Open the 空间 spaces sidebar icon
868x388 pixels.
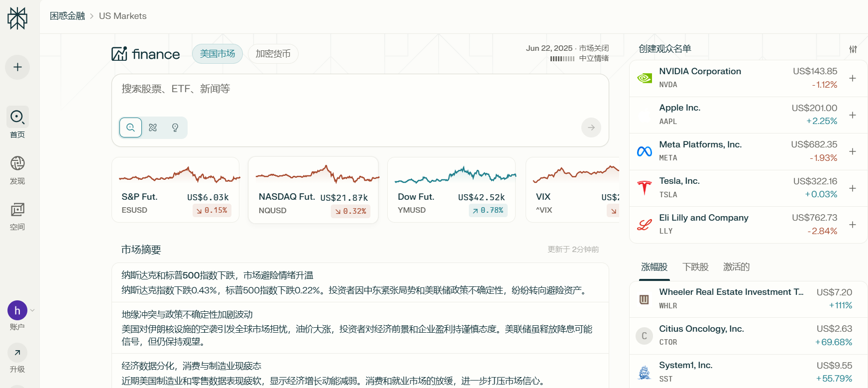point(17,210)
